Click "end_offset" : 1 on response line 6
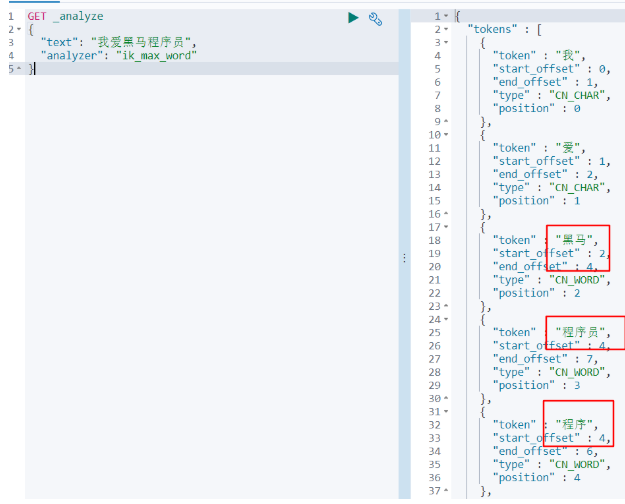Image resolution: width=625 pixels, height=504 pixels. tap(545, 82)
